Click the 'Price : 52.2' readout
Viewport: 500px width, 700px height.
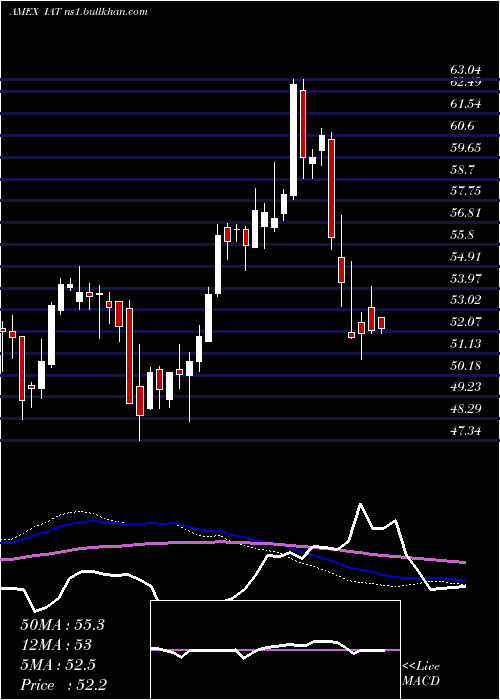tap(63, 685)
